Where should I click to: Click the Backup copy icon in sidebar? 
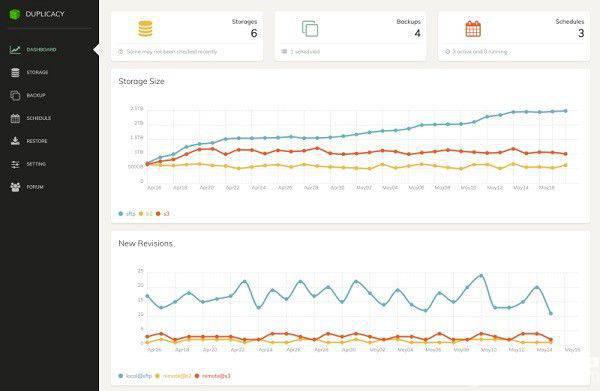pos(15,95)
